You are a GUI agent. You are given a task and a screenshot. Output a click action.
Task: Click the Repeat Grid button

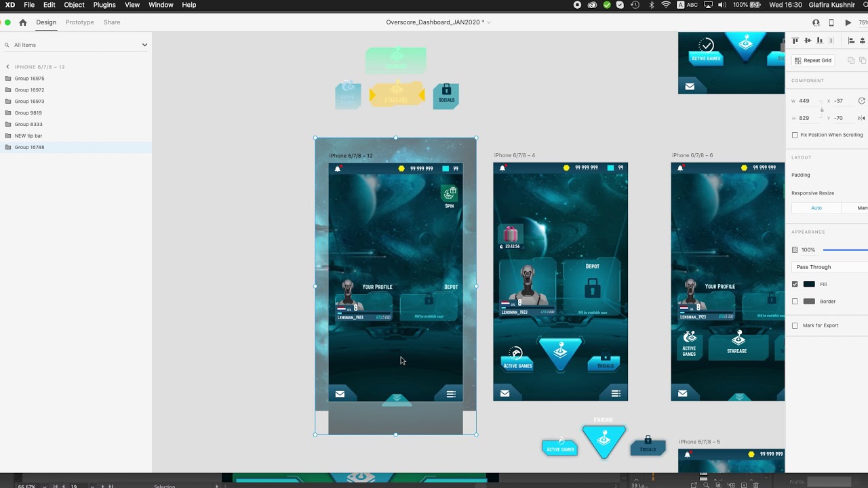812,60
